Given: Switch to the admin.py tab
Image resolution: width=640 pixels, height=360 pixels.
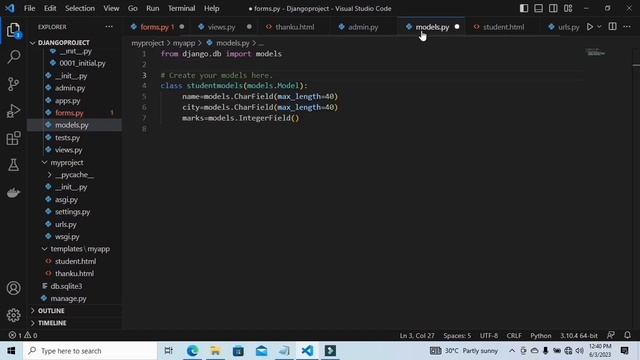Looking at the screenshot, I should [x=363, y=27].
